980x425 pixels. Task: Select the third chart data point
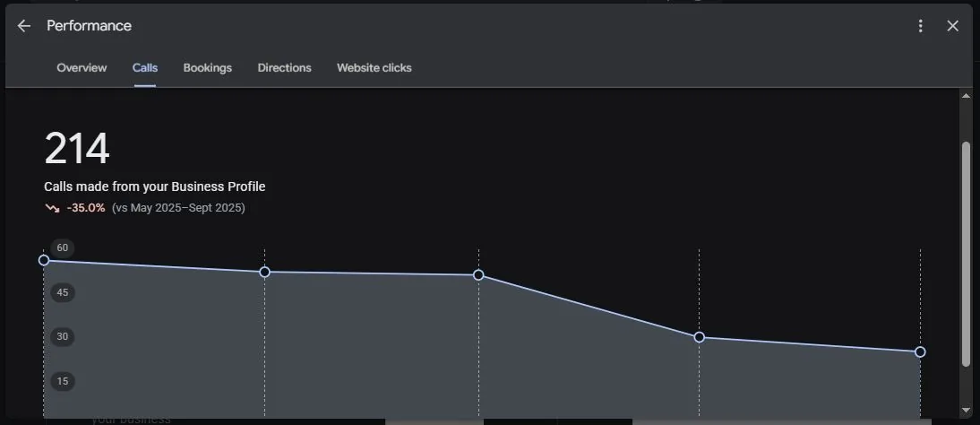[x=478, y=274]
